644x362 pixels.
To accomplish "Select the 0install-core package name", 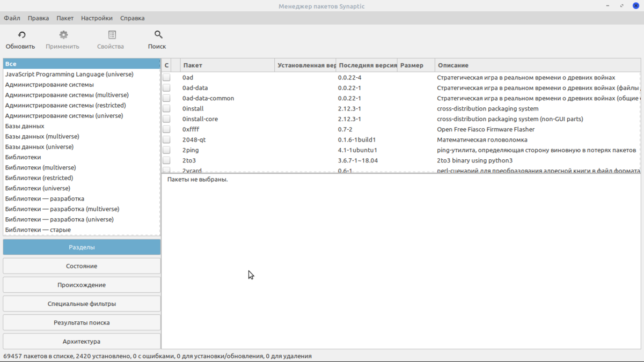I will tap(200, 119).
